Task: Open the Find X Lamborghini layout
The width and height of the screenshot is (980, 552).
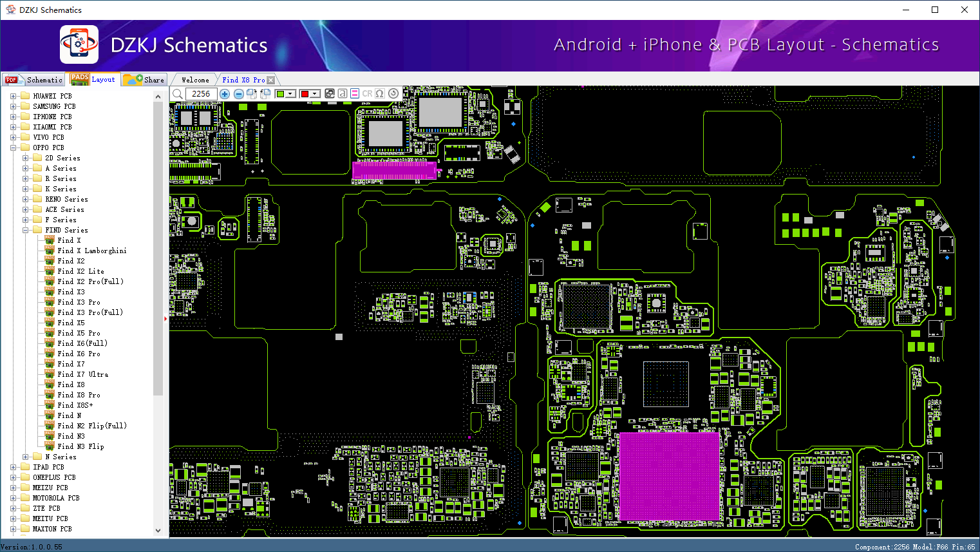Action: click(91, 251)
